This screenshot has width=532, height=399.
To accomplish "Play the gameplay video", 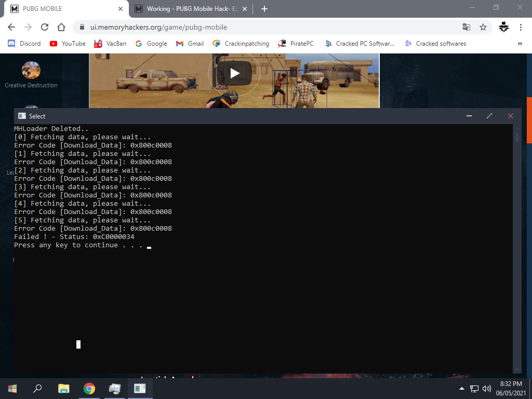I will tap(234, 73).
